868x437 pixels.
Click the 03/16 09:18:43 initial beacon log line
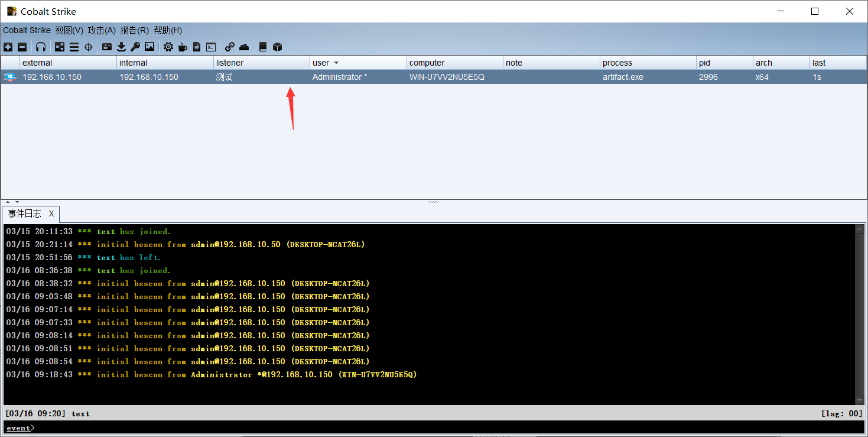(x=212, y=374)
